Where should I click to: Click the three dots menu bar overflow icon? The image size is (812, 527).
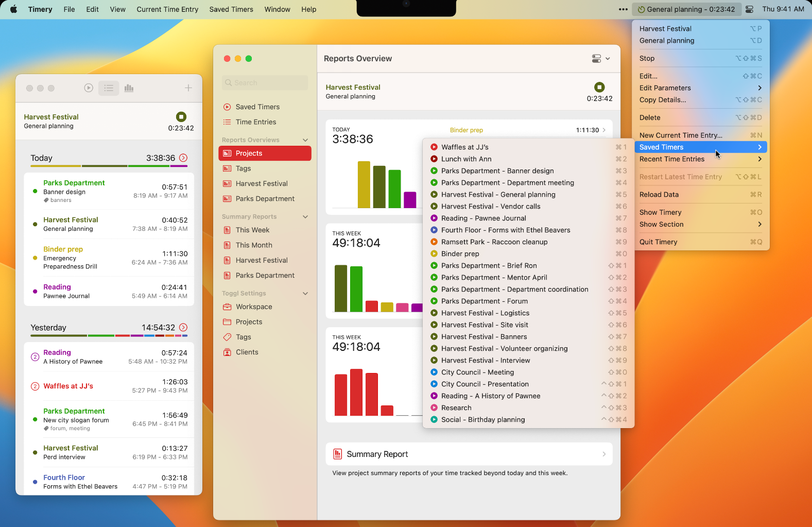coord(623,9)
